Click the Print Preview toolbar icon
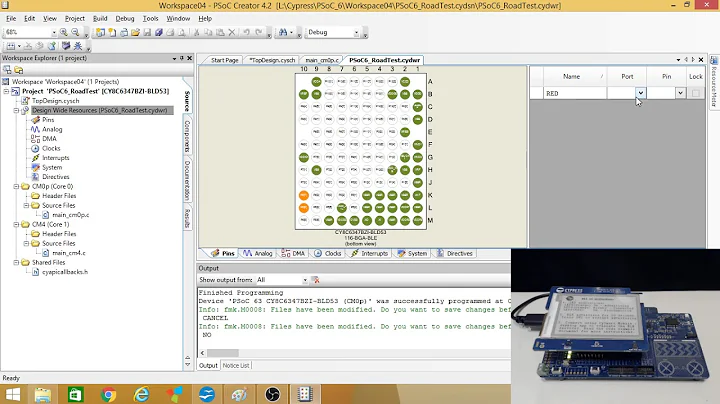Viewport: 720px width, 404px height. 182,32
